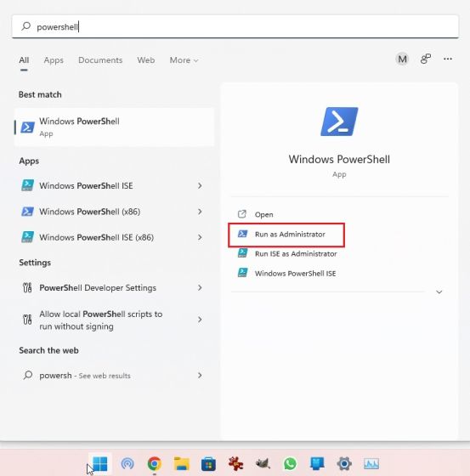Switch to the Web tab
The height and width of the screenshot is (476, 470).
pos(145,60)
